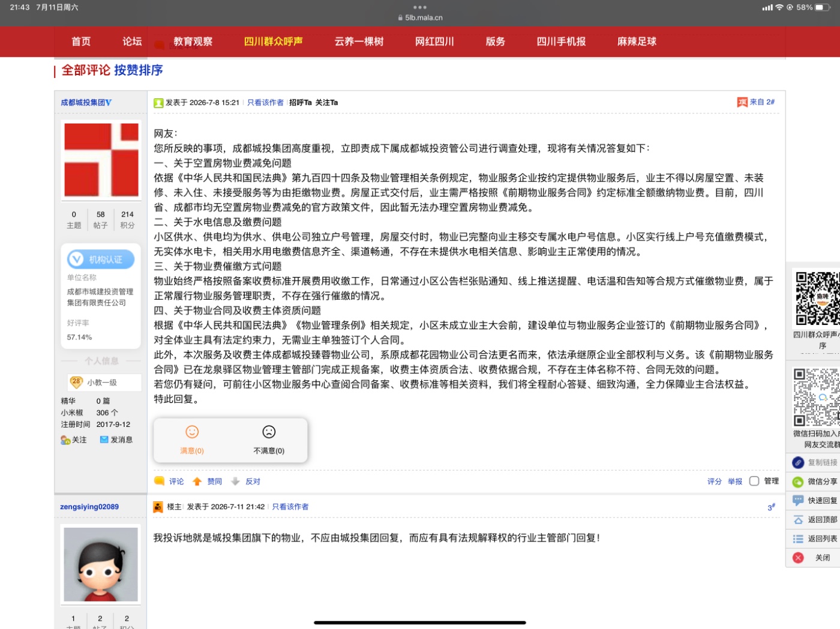Screen dimensions: 840x629
Task: Open the 四川群众呼声 navigation tab
Action: (273, 41)
